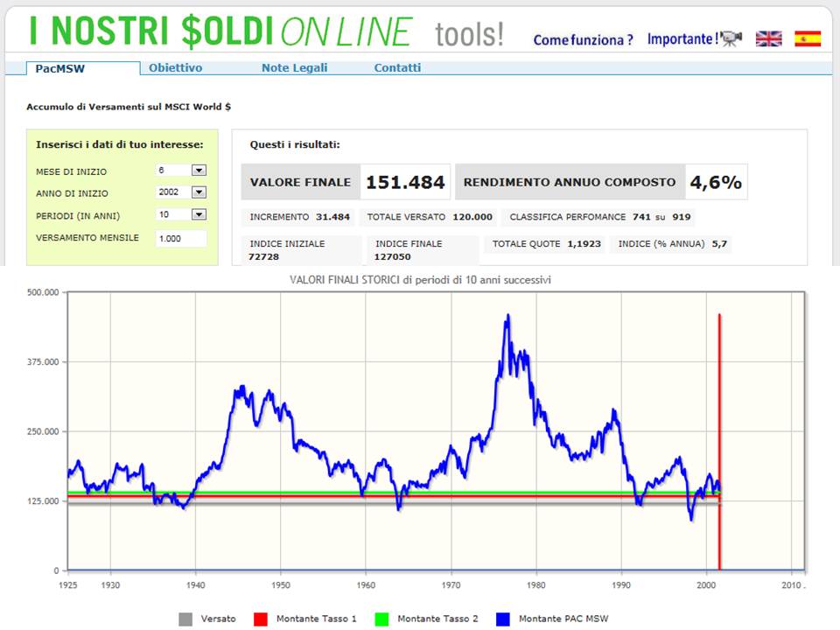Switch language with the Spanish flag
Image resolution: width=840 pixels, height=630 pixels.
coord(807,38)
